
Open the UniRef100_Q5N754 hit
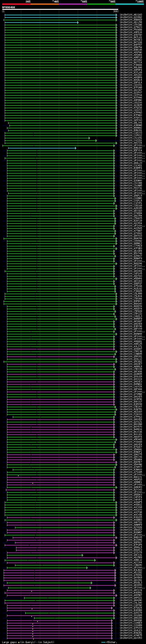point(131,47)
